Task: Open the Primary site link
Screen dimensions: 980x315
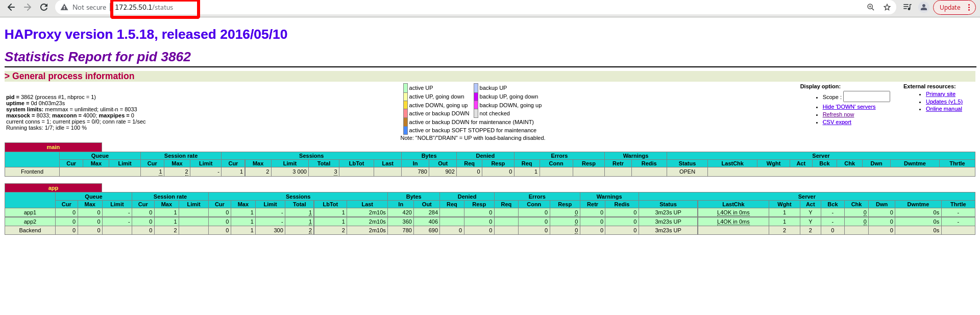Action: 940,94
